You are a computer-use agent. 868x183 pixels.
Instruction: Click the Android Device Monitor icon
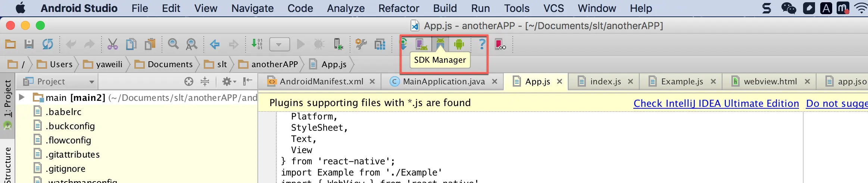click(x=459, y=44)
